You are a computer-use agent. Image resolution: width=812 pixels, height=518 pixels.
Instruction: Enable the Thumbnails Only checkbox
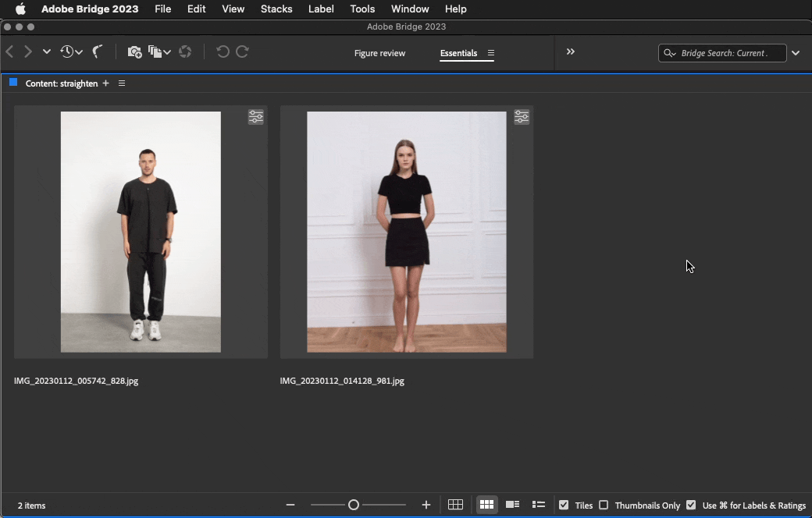(x=604, y=506)
